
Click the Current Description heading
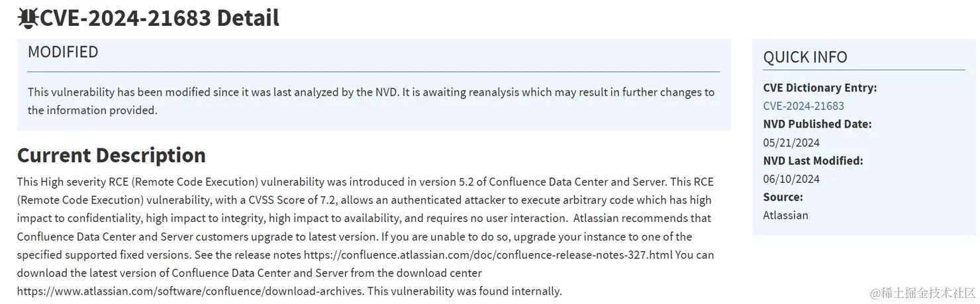[111, 155]
